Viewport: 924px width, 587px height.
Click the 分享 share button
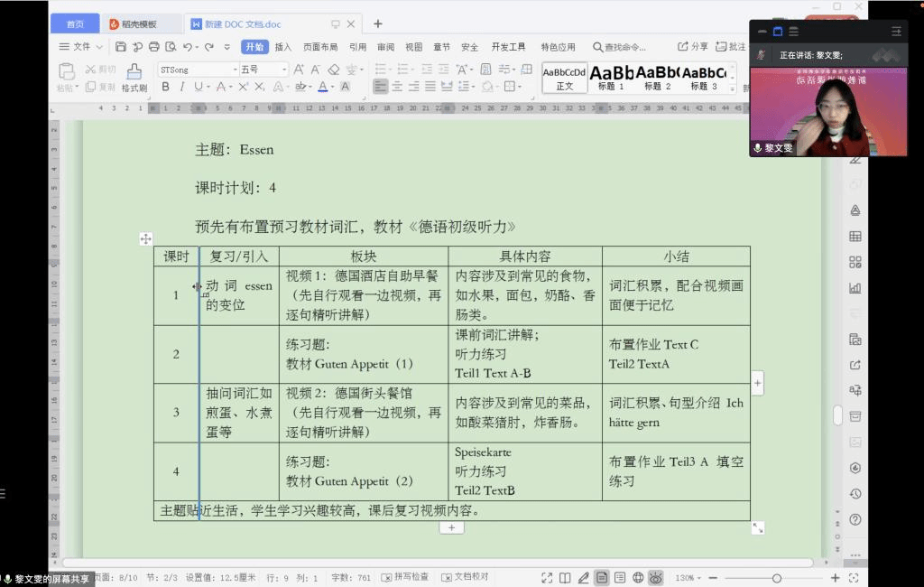pos(693,47)
